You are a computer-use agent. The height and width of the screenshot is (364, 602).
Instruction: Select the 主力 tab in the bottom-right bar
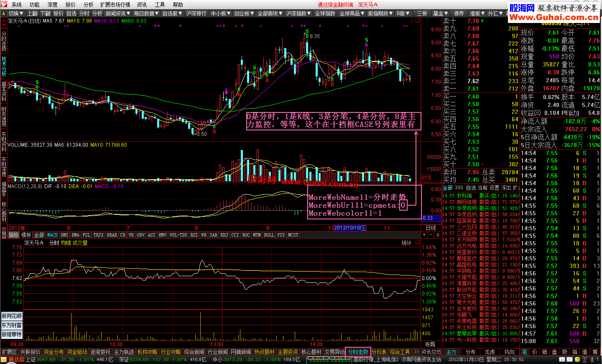pyautogui.click(x=451, y=352)
